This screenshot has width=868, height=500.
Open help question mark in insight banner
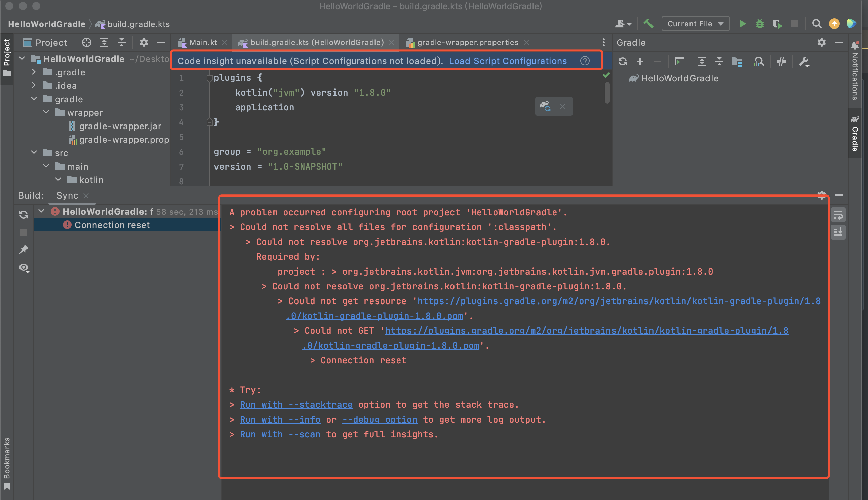(585, 61)
